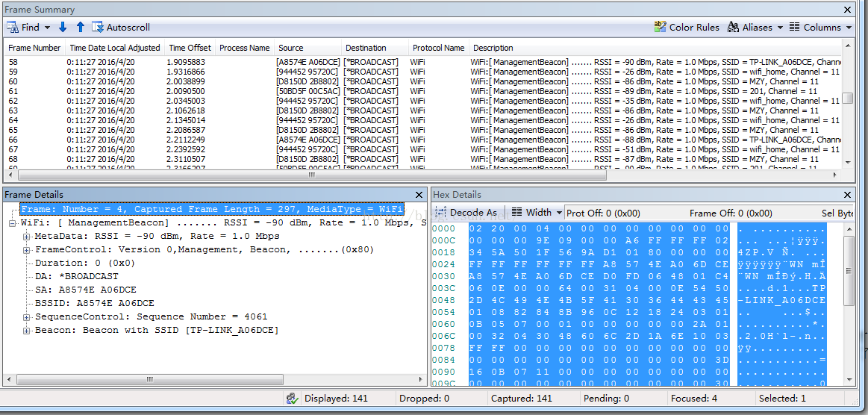Expand the FrameControl node
Image resolution: width=868 pixels, height=415 pixels.
(27, 249)
